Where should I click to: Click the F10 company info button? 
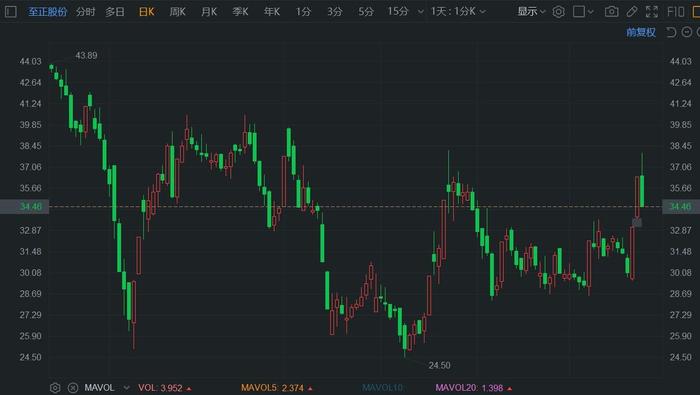click(675, 12)
